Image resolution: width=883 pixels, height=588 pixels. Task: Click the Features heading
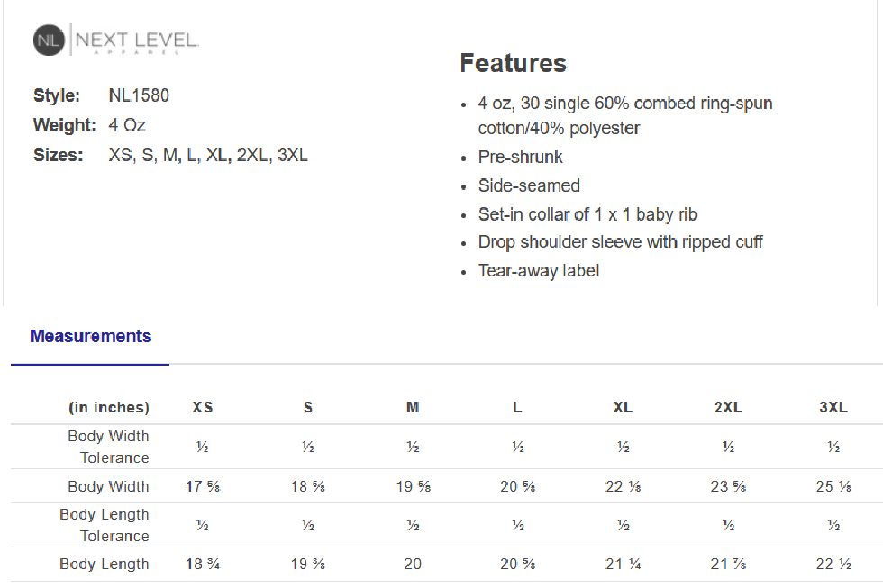513,63
